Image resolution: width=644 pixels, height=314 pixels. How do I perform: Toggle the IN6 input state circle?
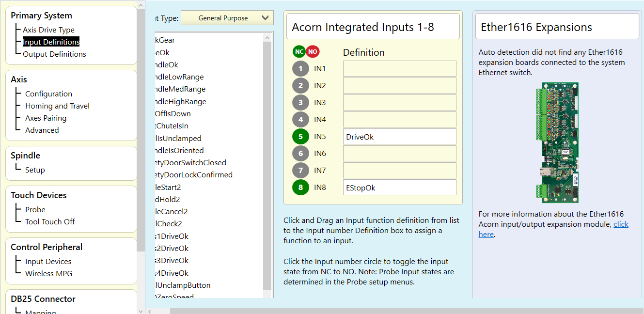click(x=300, y=154)
